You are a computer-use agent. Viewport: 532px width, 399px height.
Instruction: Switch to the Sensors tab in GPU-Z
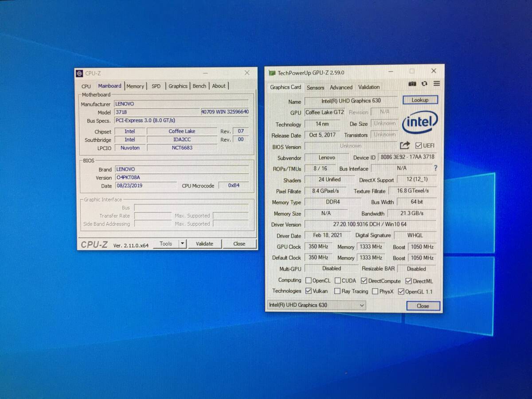315,88
